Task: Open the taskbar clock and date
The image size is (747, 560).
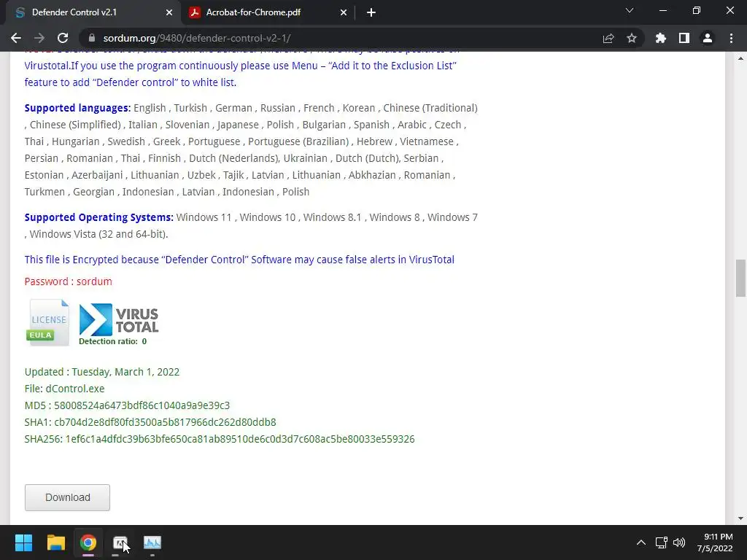Action: tap(715, 542)
